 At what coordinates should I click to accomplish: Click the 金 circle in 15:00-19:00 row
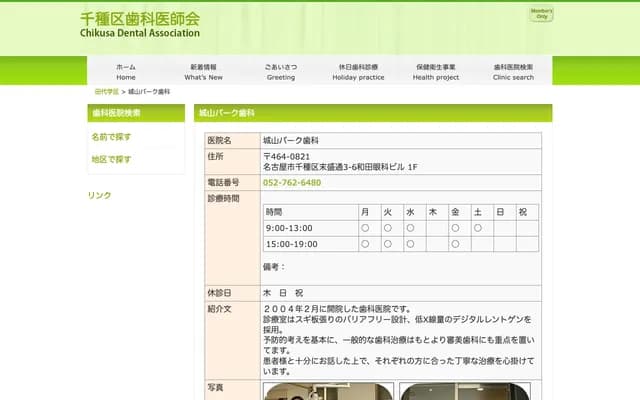tap(455, 244)
